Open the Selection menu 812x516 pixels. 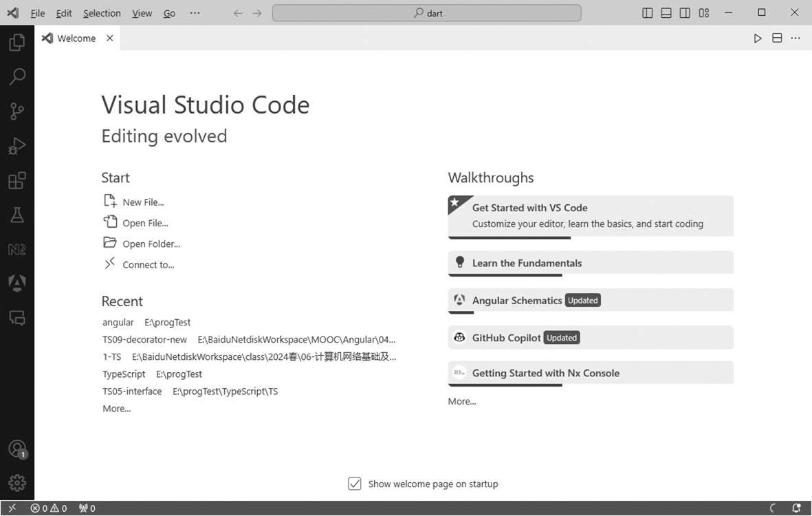coord(102,13)
